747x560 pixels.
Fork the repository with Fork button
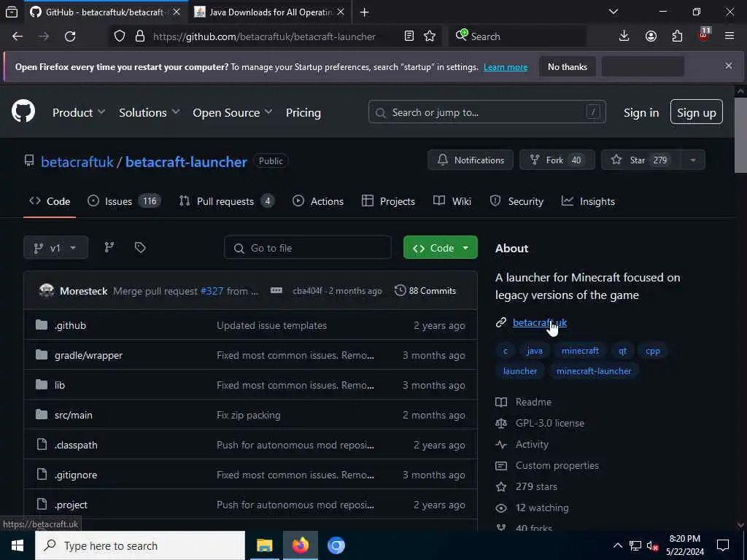(x=557, y=160)
